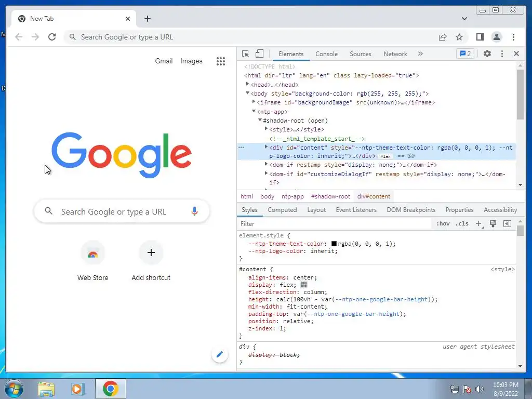532x399 pixels.
Task: Collapse the ntp-app node
Action: click(254, 111)
